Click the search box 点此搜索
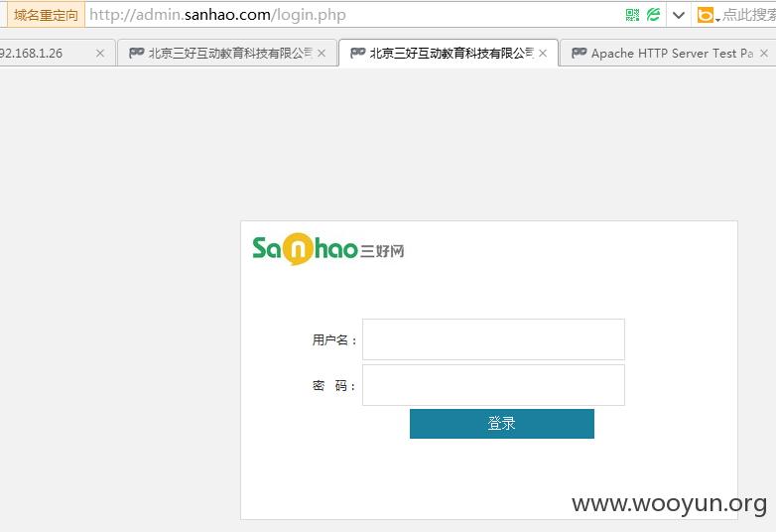 coord(748,15)
